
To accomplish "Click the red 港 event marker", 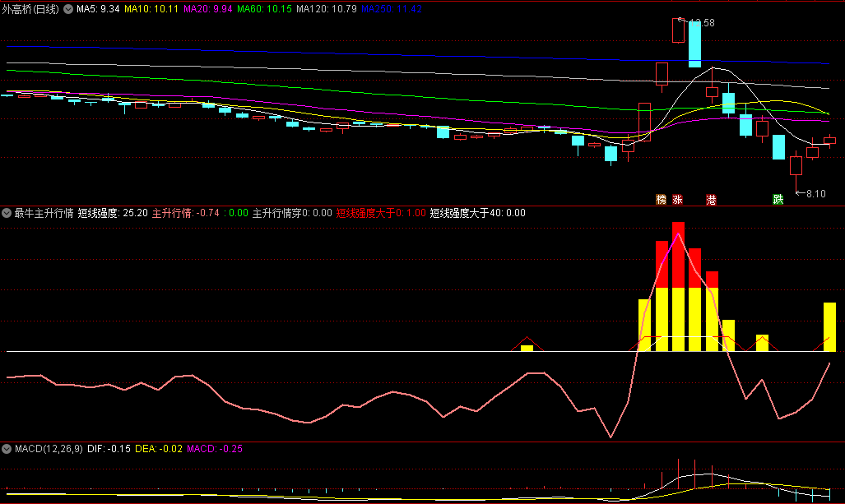I will click(712, 200).
